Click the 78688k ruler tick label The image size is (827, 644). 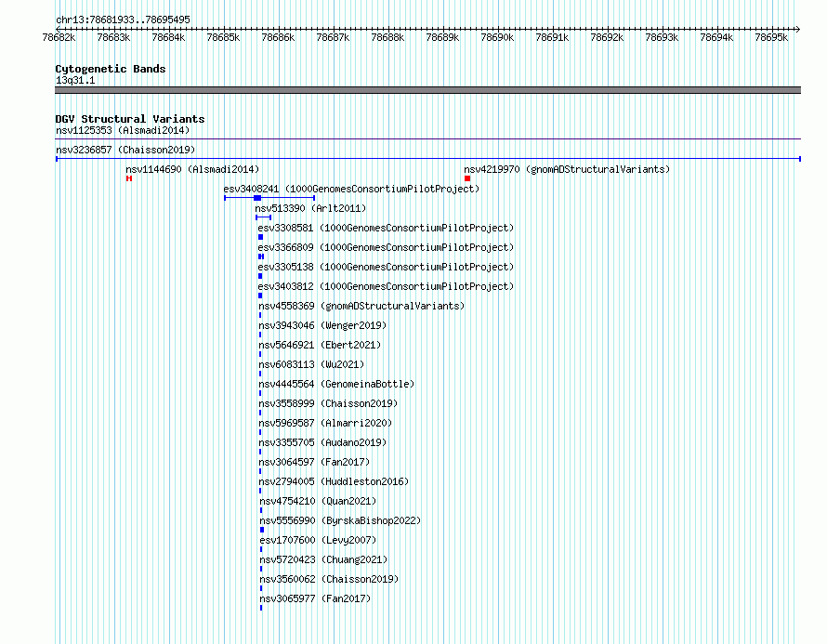tap(387, 37)
